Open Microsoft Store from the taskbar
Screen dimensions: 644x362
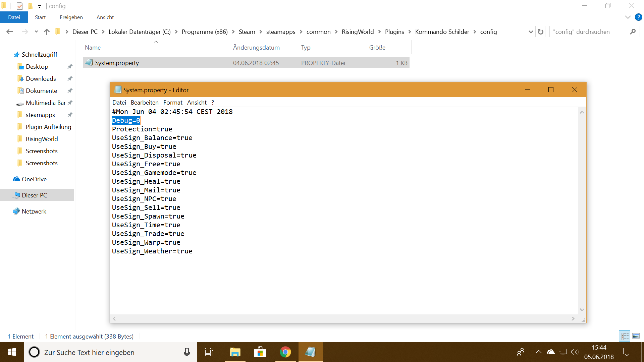pyautogui.click(x=260, y=352)
